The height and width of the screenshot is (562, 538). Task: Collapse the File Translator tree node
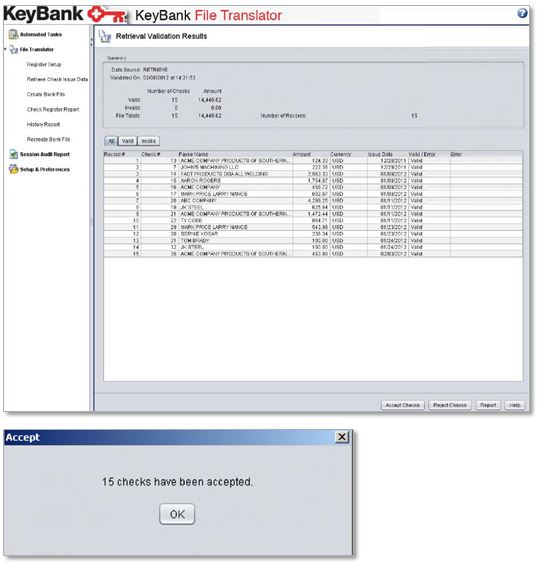tap(5, 49)
